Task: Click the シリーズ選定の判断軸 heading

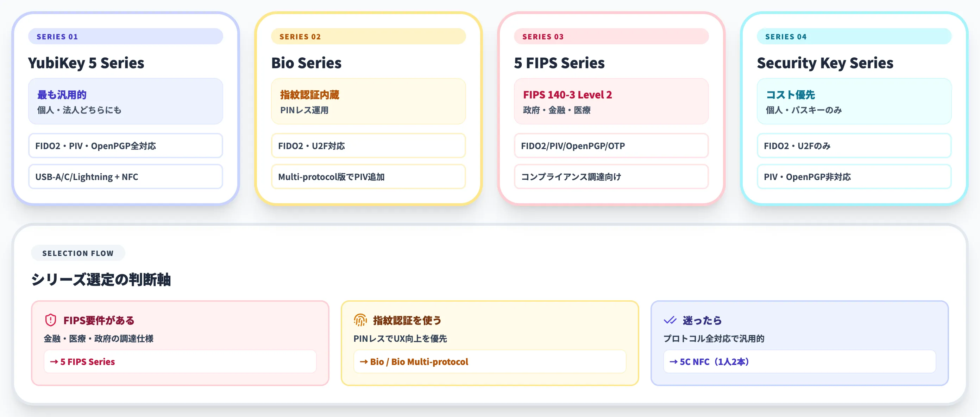Action: coord(101,280)
